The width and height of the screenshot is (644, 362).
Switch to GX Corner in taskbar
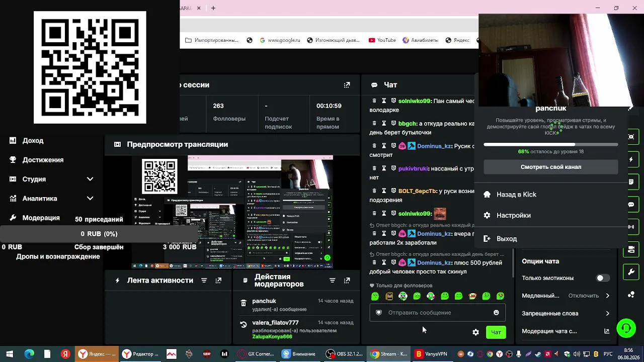(256, 354)
